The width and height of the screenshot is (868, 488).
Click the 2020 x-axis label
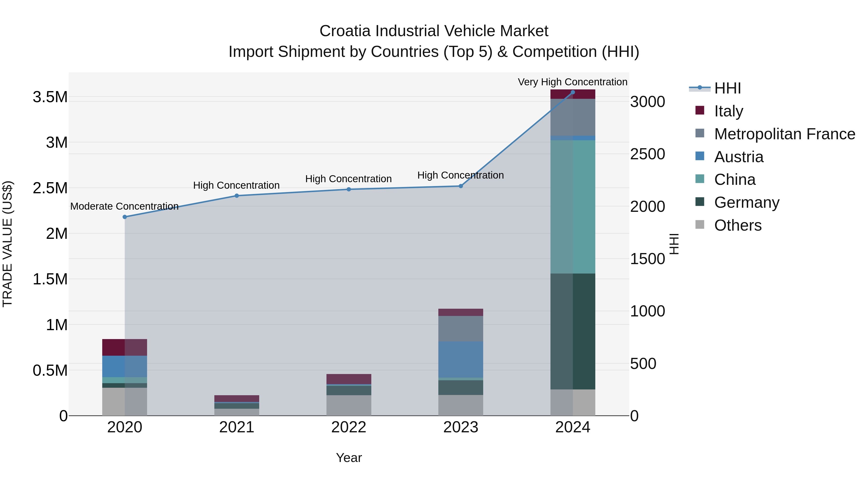[125, 427]
